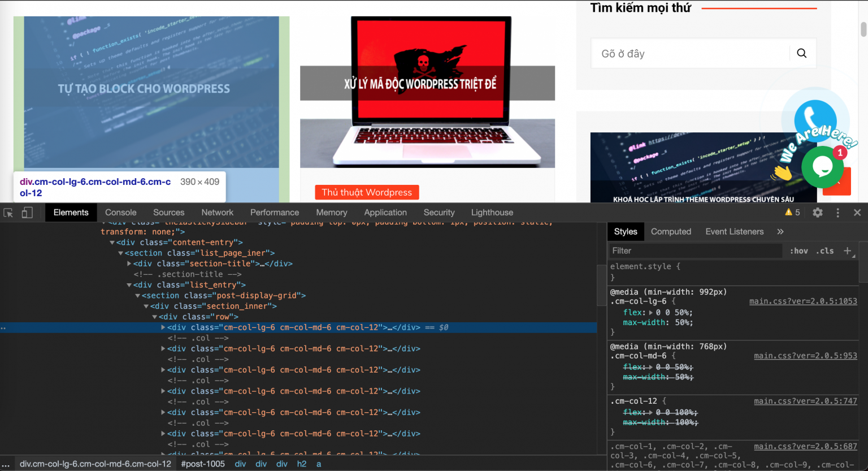Click the .cm-col-md-6 selector in Styles
Screen dimensions: 868x471
pos(638,356)
